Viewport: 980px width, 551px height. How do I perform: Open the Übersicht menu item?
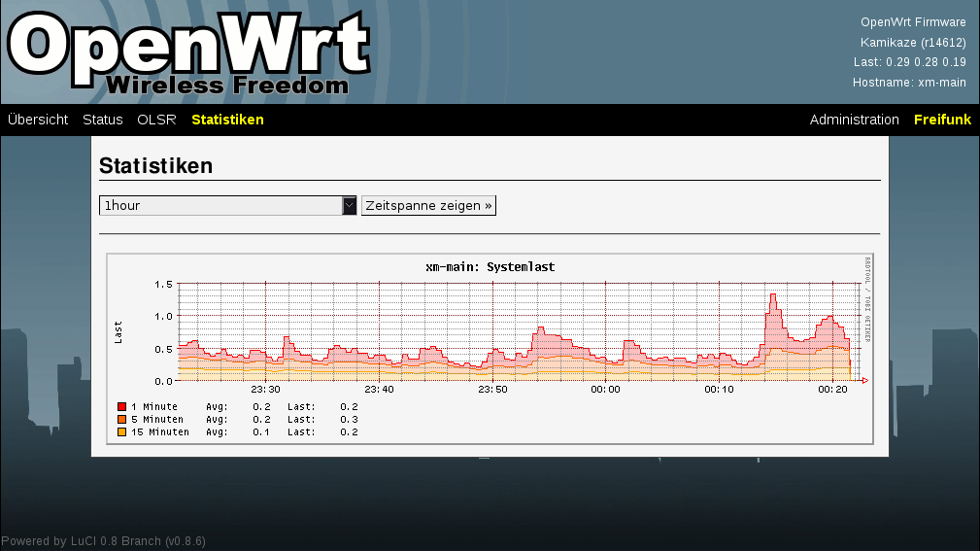point(38,120)
